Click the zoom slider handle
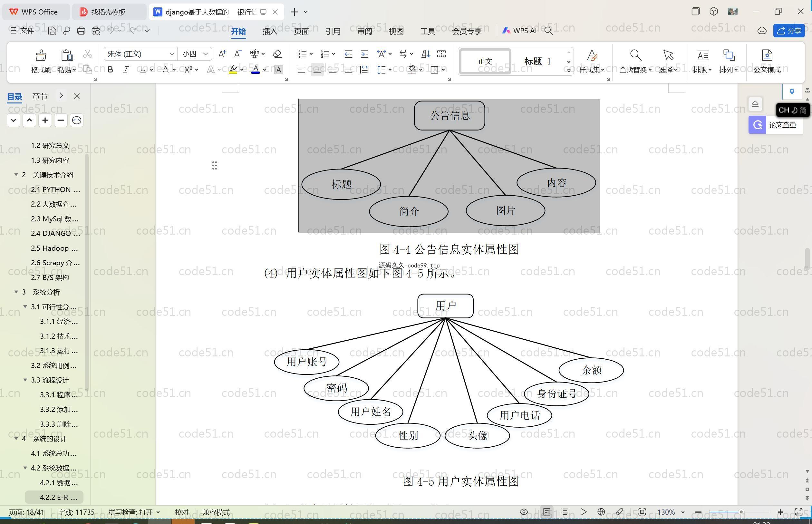The width and height of the screenshot is (812, 524). point(741,512)
